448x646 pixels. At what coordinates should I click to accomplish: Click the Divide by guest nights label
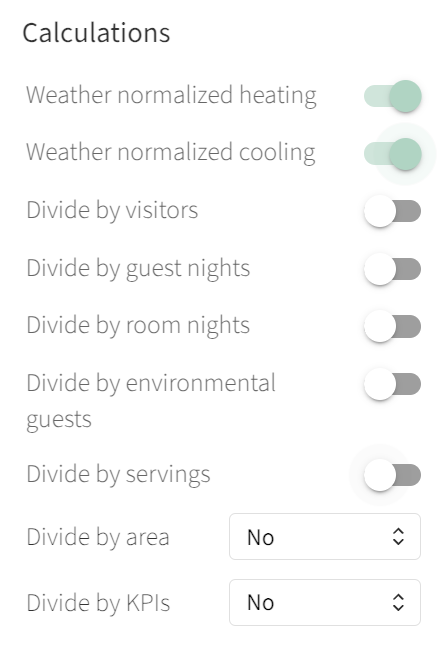138,269
